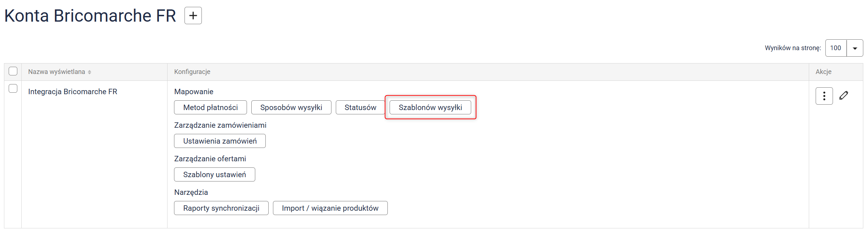Click the results per page value 100
The image size is (868, 232).
(836, 48)
